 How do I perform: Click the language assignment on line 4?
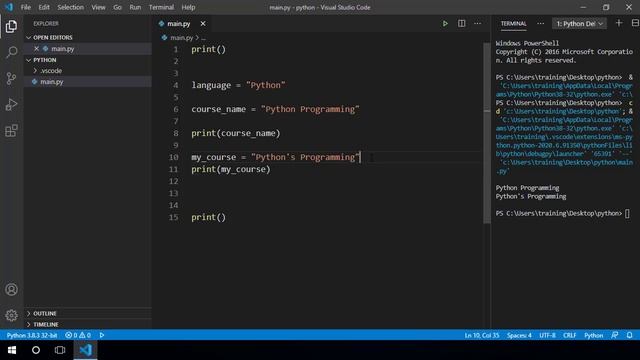[x=238, y=85]
